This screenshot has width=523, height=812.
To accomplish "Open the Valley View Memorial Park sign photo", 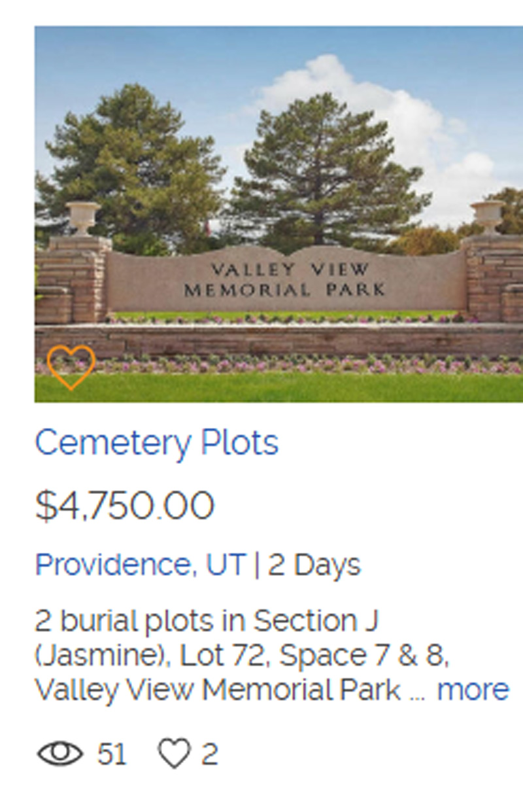I will point(284,279).
